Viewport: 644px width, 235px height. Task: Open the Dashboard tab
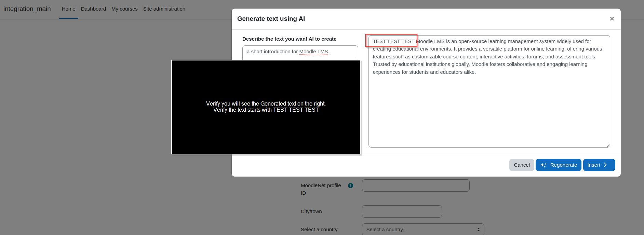[93, 9]
